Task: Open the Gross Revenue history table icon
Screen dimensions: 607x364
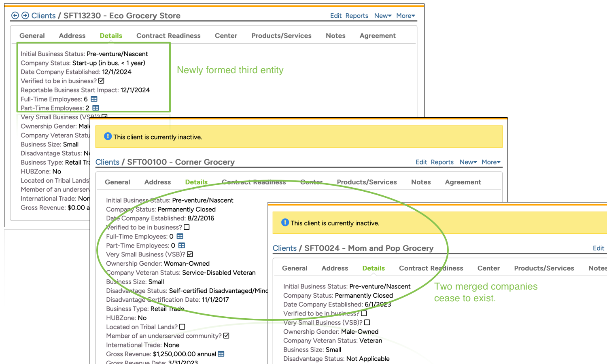Action: pos(221,354)
